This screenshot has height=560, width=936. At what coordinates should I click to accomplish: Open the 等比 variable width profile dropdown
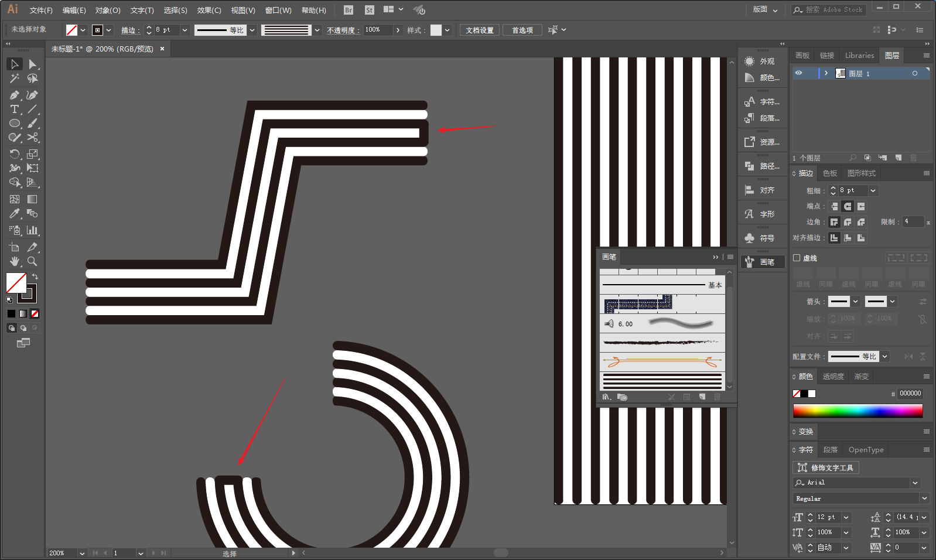pos(252,30)
